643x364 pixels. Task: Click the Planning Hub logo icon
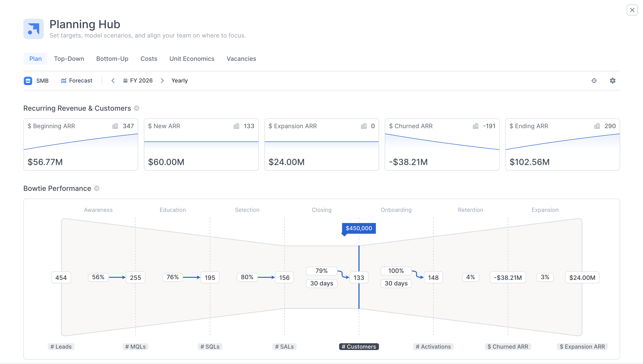[33, 29]
